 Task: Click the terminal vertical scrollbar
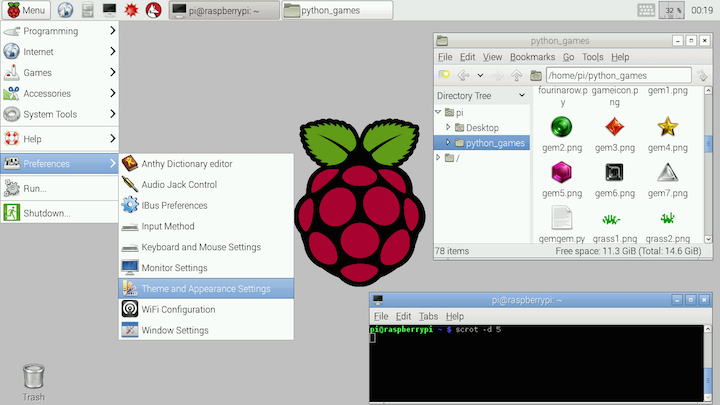tap(708, 363)
